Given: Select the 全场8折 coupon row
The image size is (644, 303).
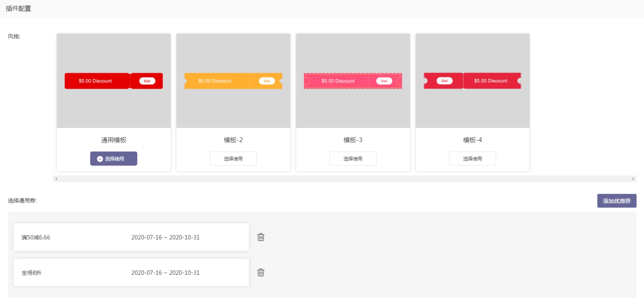Looking at the screenshot, I should (131, 273).
